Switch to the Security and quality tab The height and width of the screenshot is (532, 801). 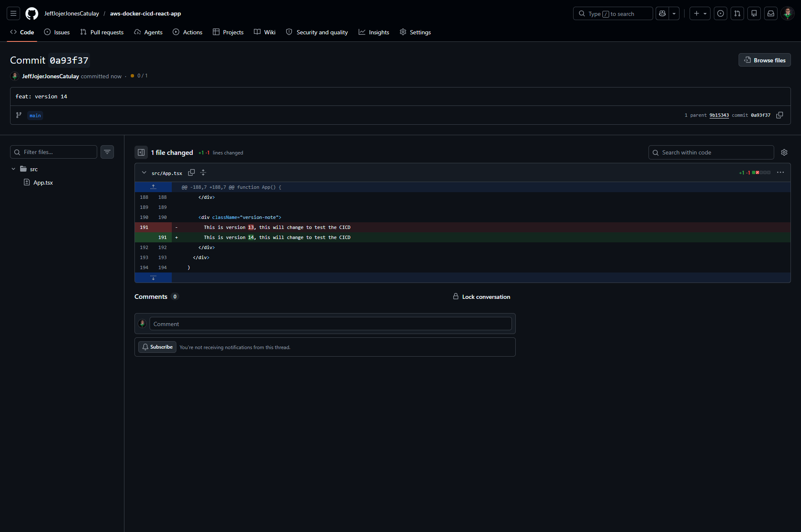click(x=317, y=32)
